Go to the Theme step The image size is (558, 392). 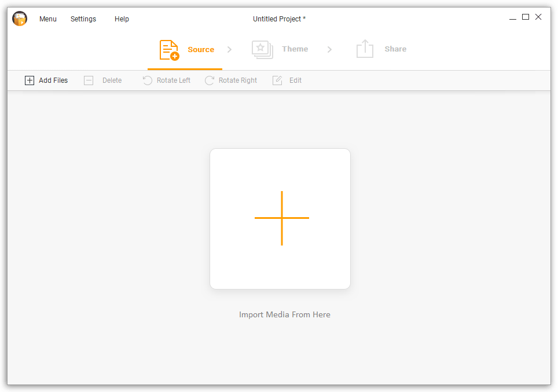[281, 49]
